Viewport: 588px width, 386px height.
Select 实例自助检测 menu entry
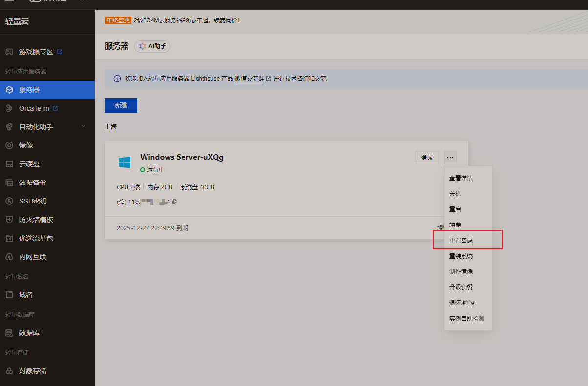467,319
